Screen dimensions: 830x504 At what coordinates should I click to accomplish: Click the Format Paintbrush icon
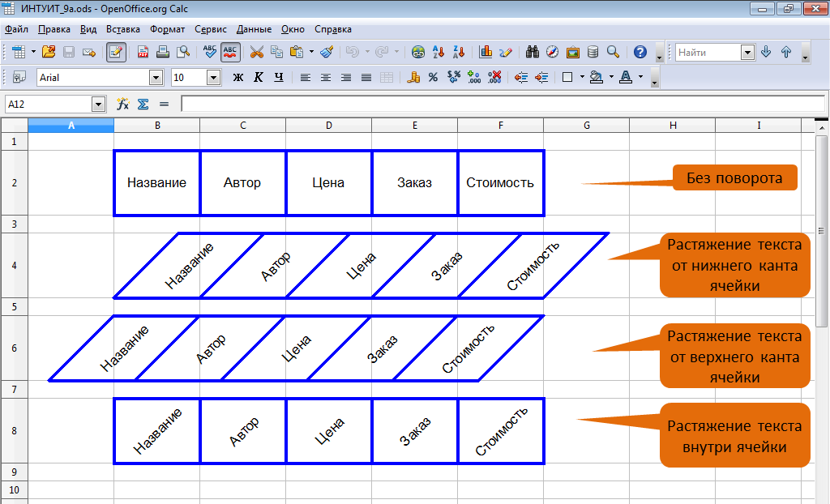click(x=327, y=52)
